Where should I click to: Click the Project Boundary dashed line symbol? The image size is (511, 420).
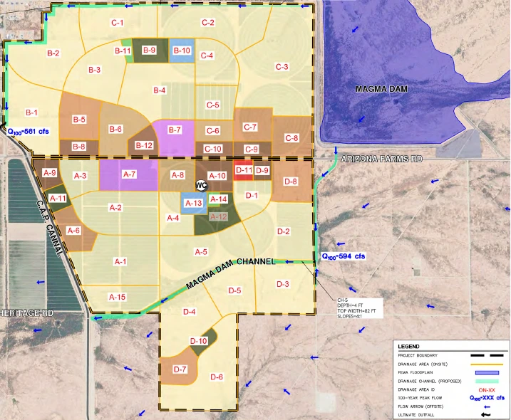pos(487,355)
